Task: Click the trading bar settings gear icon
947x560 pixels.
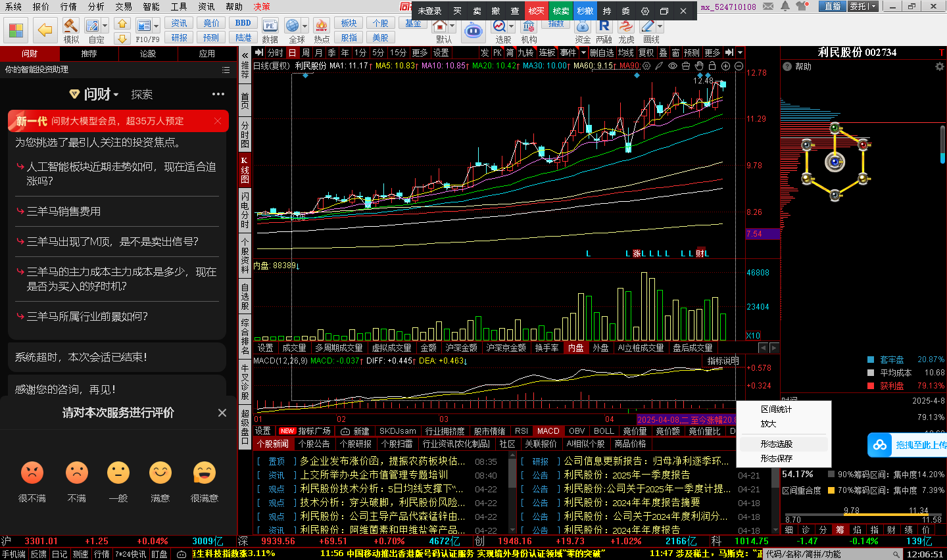Action: (644, 11)
